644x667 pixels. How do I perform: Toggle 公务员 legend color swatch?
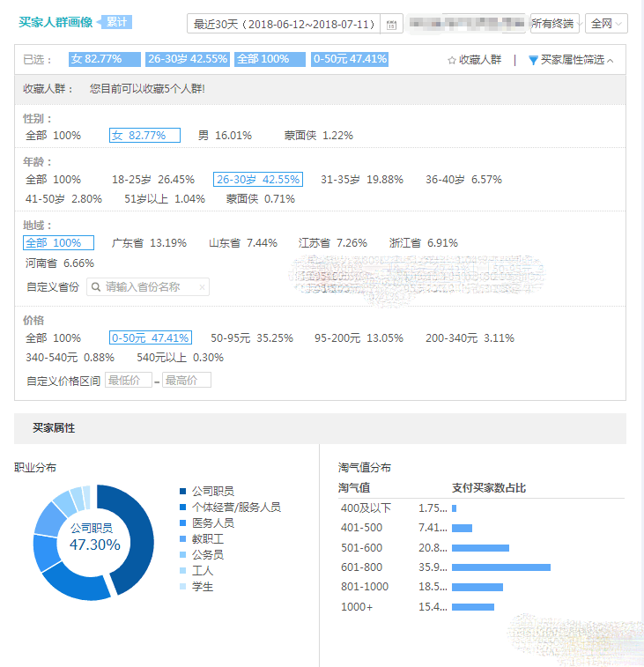click(183, 555)
